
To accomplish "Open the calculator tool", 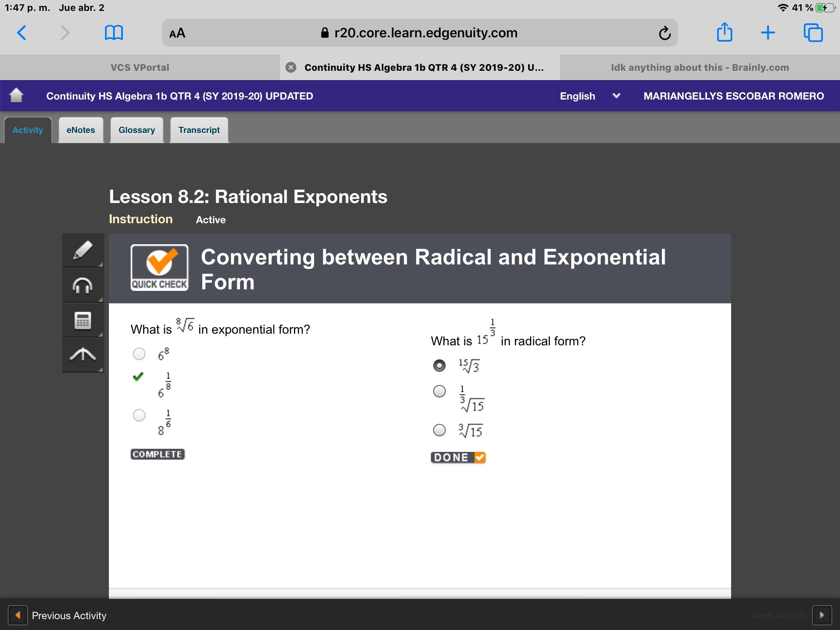I will (83, 320).
